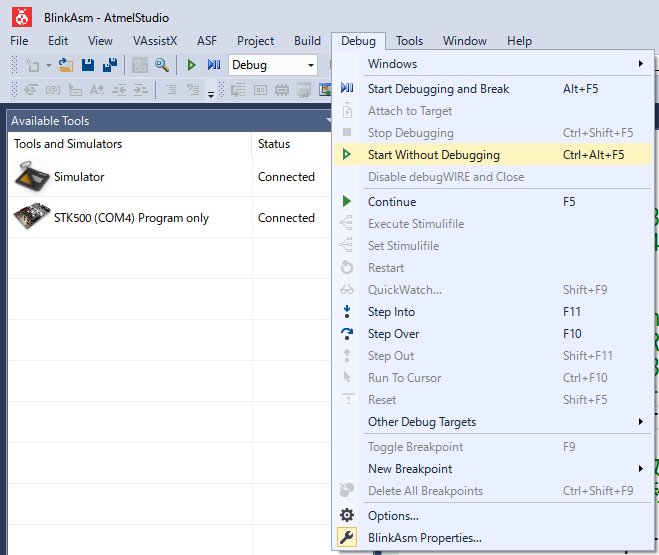The width and height of the screenshot is (659, 555).
Task: Open the Tools menu
Action: coord(409,41)
